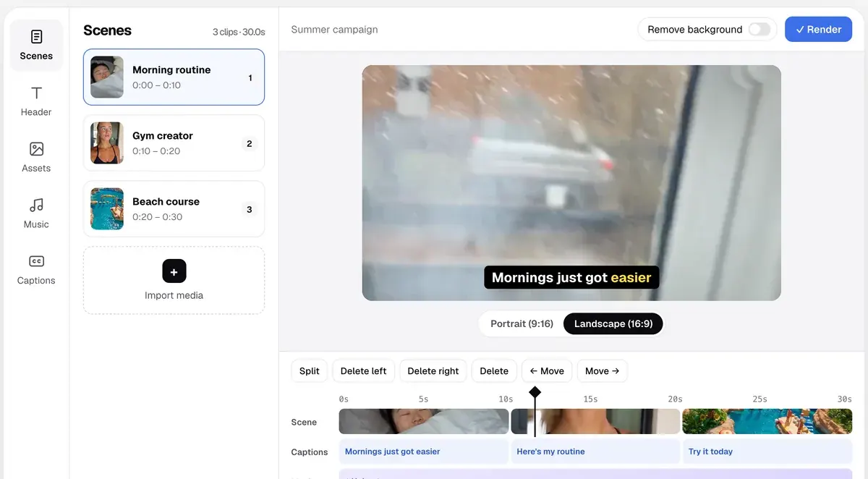
Task: Move the clip left with ← Move
Action: coord(547,371)
